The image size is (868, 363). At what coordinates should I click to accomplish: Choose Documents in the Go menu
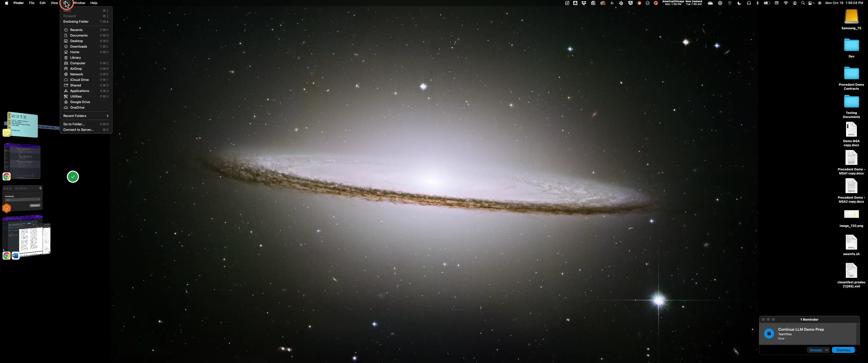pyautogui.click(x=86, y=35)
